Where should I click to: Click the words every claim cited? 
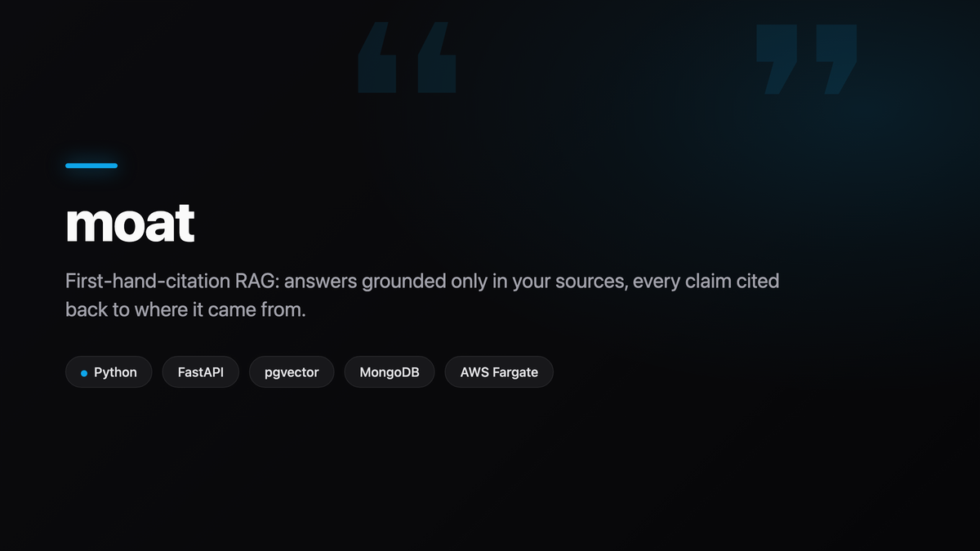[x=706, y=282]
